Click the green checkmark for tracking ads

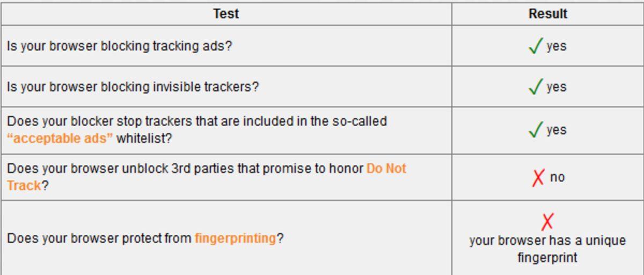coord(536,46)
